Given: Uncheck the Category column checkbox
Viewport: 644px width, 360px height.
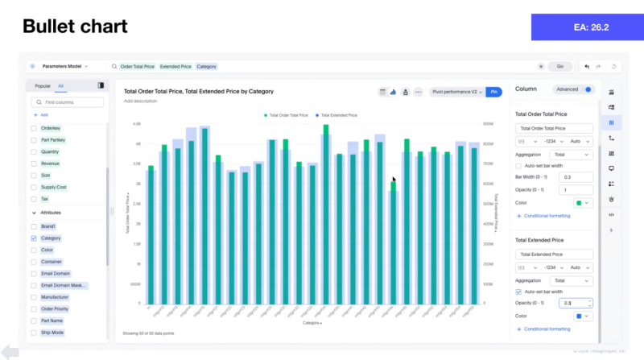Looking at the screenshot, I should click(33, 238).
